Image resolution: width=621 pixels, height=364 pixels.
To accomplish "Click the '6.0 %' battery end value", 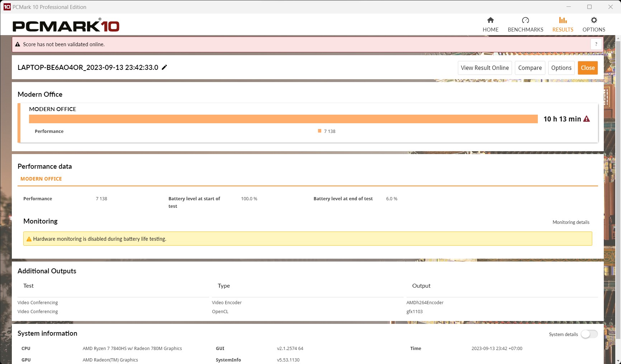I will pos(392,198).
